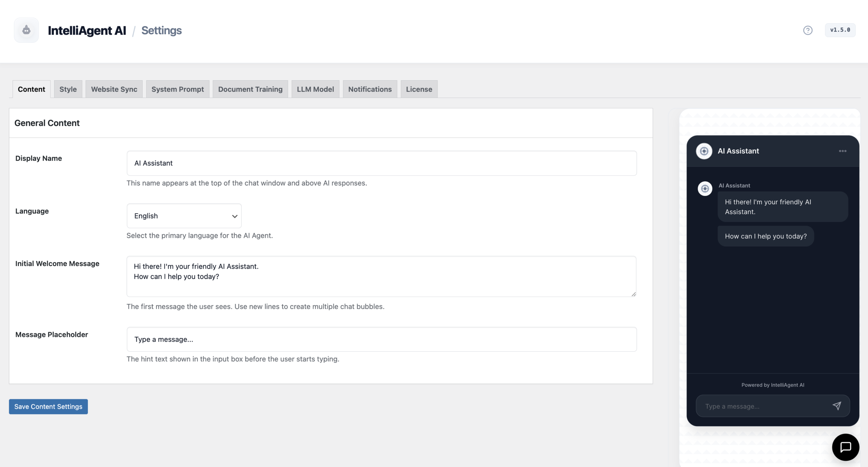
Task: Open the LLM Model tab
Action: tap(315, 89)
